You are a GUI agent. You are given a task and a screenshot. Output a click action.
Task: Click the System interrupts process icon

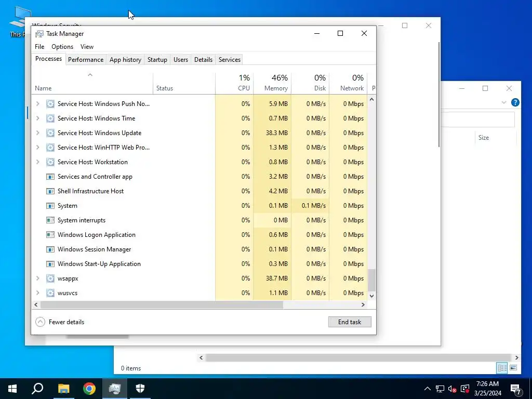[50, 220]
